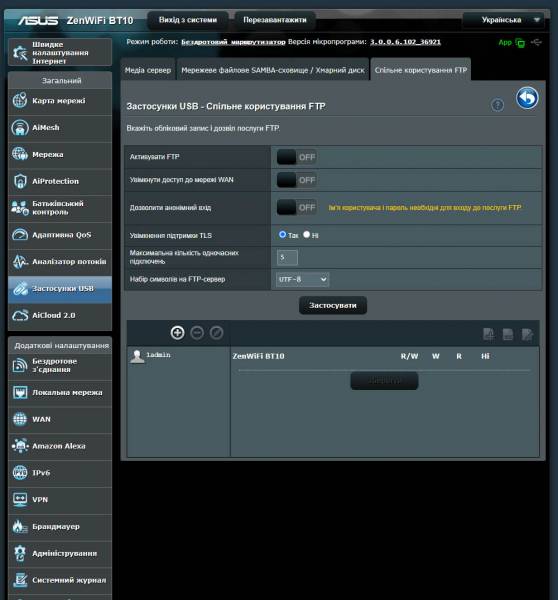Expand the Українська language dropdown
The image size is (558, 600).
503,20
